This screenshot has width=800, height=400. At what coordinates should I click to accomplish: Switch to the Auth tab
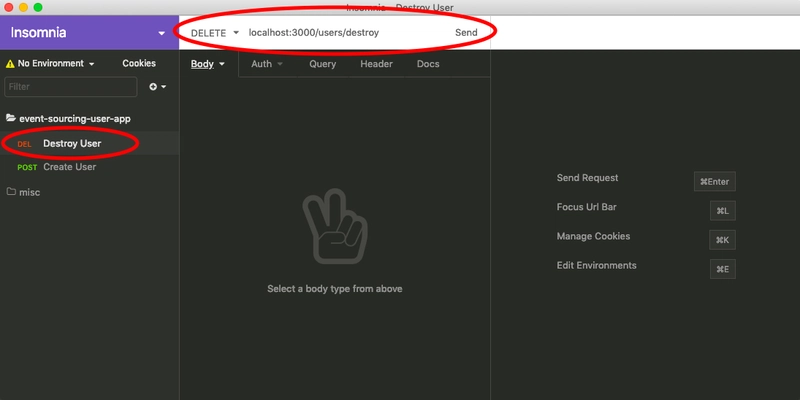pyautogui.click(x=261, y=64)
